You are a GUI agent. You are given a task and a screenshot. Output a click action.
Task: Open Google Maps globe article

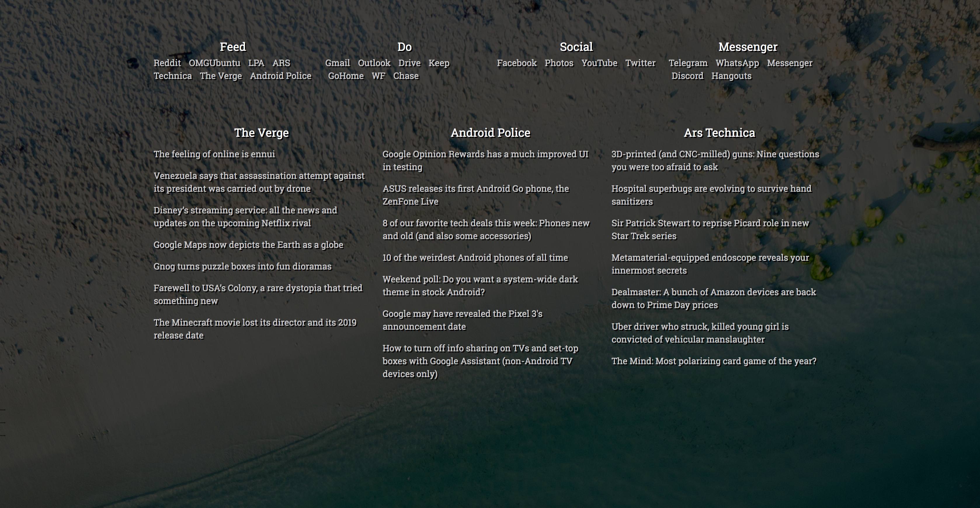coord(248,244)
